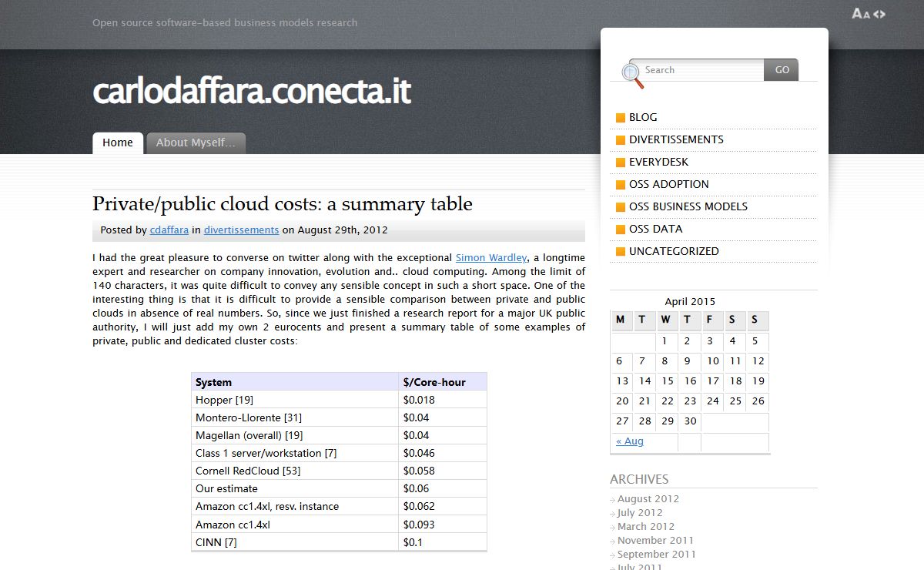Open the November 2011 archive
Viewport: 924px width, 570px height.
(x=655, y=541)
